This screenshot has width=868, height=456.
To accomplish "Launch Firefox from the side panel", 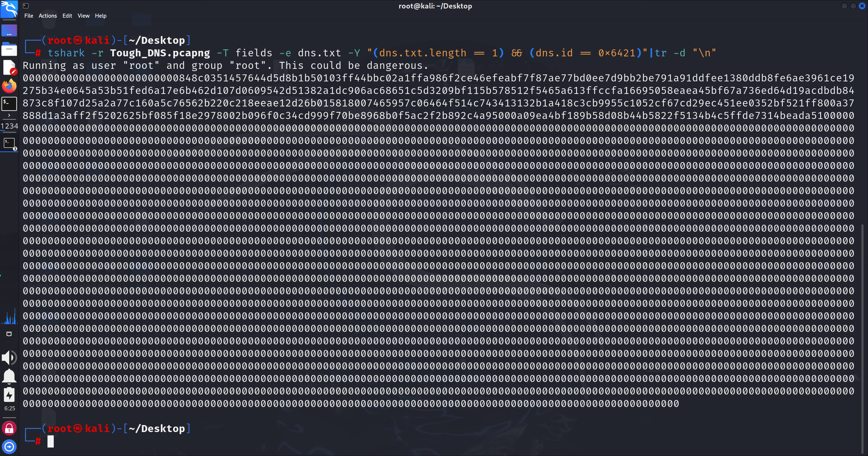I will 9,86.
